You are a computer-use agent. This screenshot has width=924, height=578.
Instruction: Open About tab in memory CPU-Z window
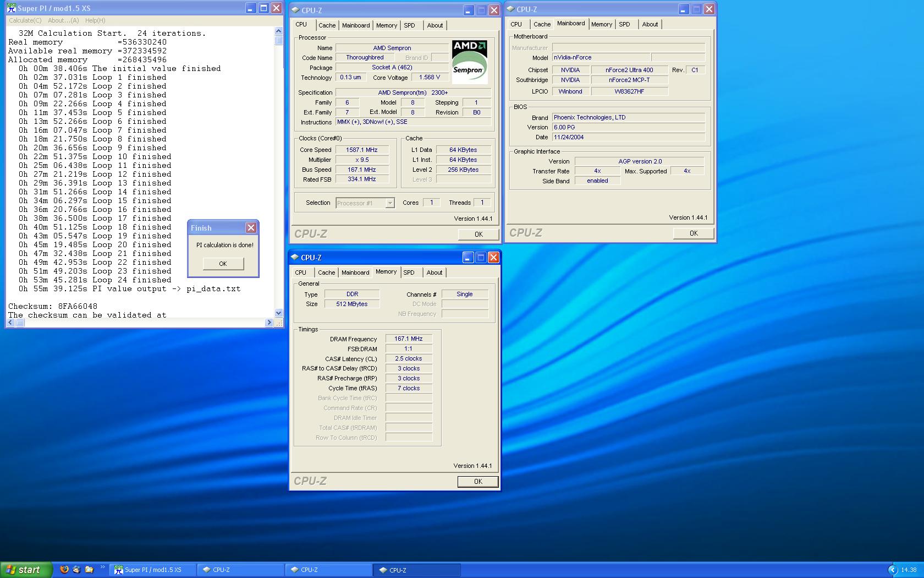tap(435, 272)
